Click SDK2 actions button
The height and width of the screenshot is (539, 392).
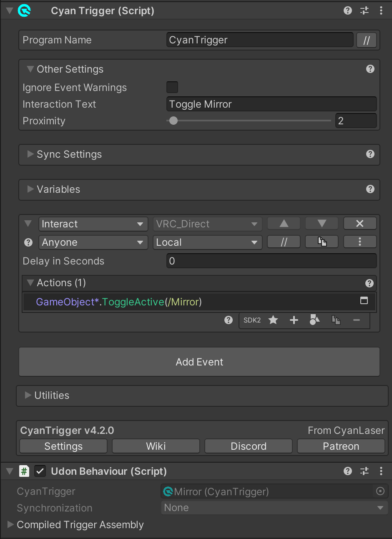(252, 320)
